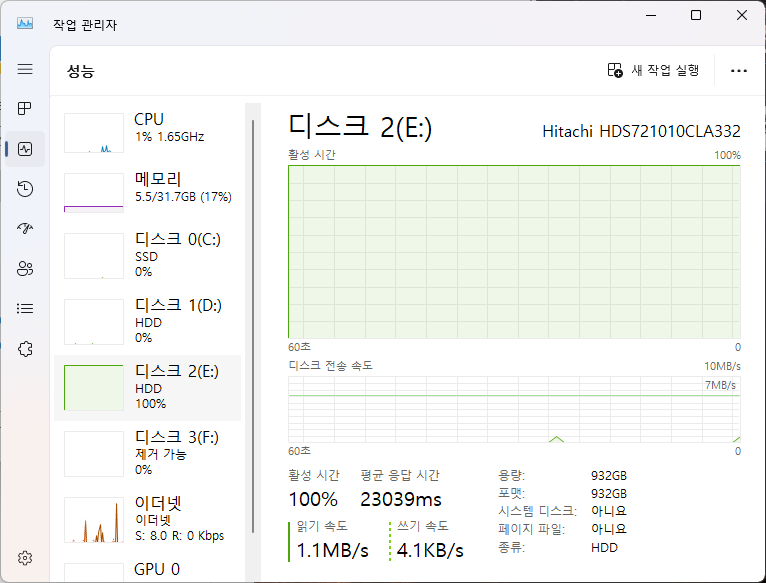
Task: Open the App history page icon
Action: point(25,189)
